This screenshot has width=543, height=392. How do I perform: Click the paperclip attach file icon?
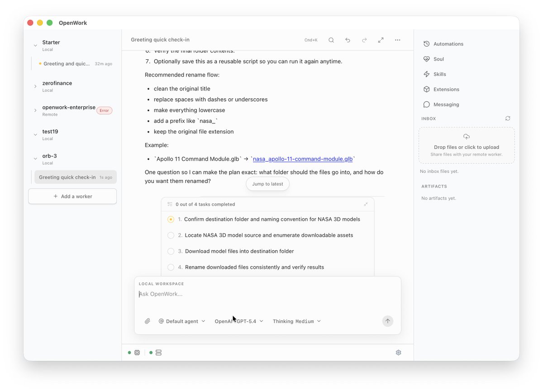pyautogui.click(x=148, y=321)
